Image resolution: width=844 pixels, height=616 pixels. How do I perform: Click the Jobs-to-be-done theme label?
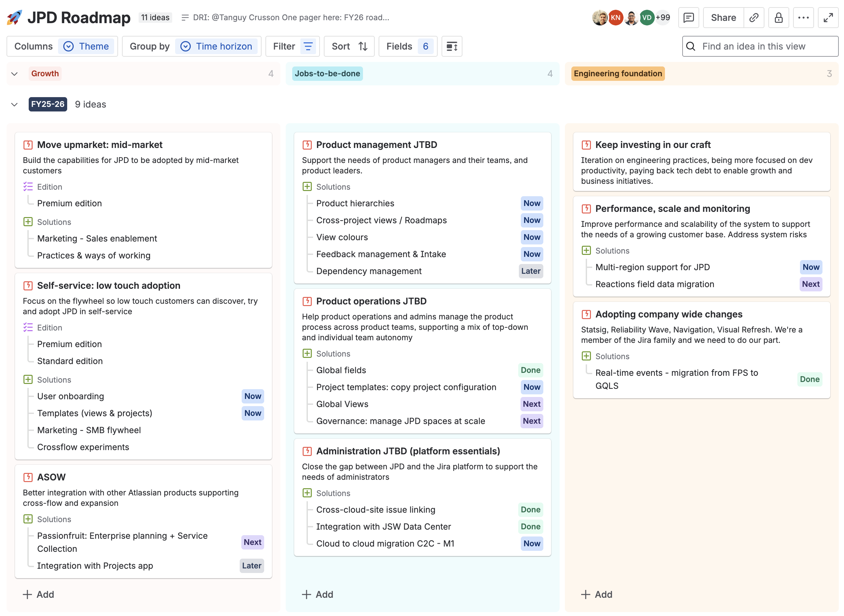pos(327,73)
